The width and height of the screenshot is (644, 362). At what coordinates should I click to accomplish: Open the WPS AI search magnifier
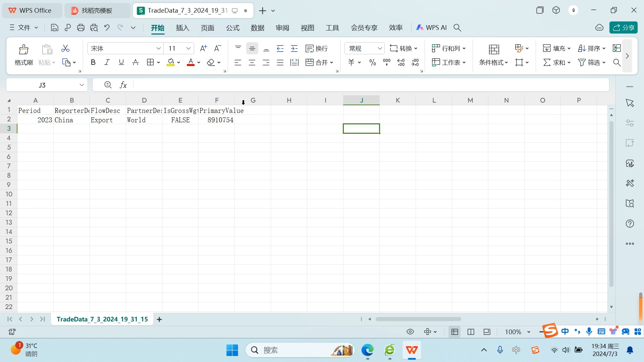458,28
